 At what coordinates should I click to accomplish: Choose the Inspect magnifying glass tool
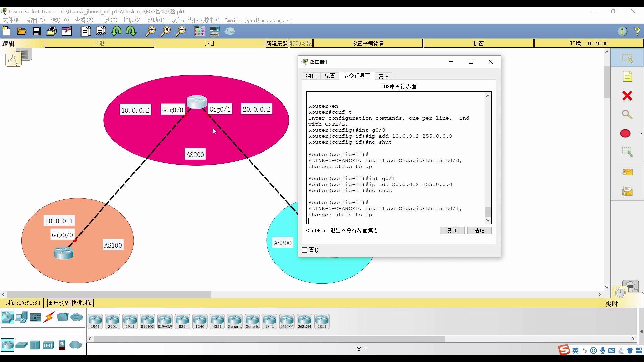627,114
